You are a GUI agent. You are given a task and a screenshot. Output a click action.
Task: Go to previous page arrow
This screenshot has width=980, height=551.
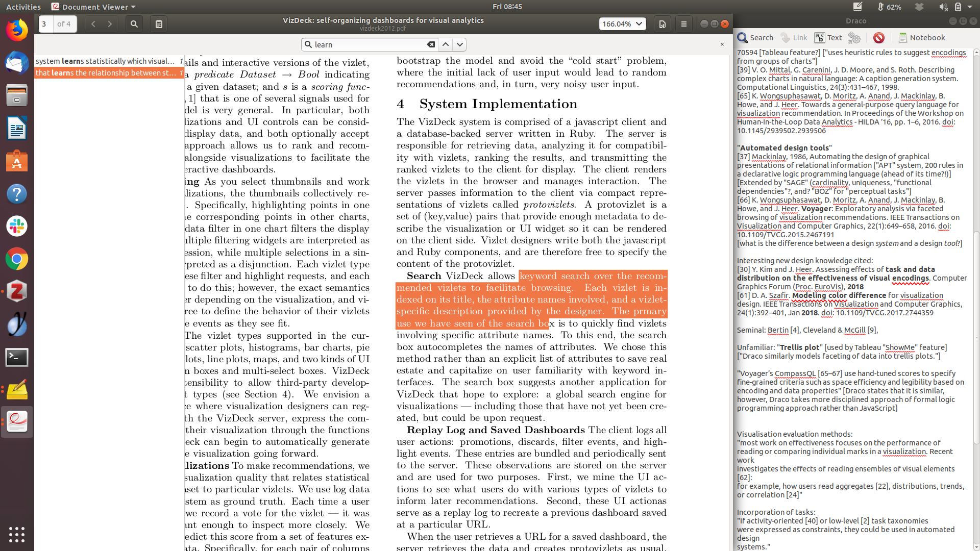(93, 24)
